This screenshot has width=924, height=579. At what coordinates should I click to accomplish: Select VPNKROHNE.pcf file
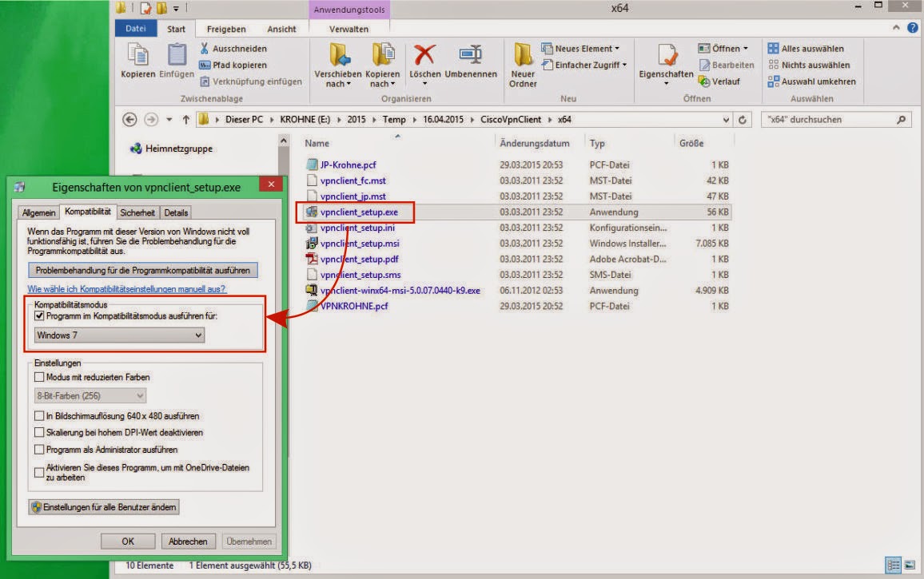(x=347, y=307)
